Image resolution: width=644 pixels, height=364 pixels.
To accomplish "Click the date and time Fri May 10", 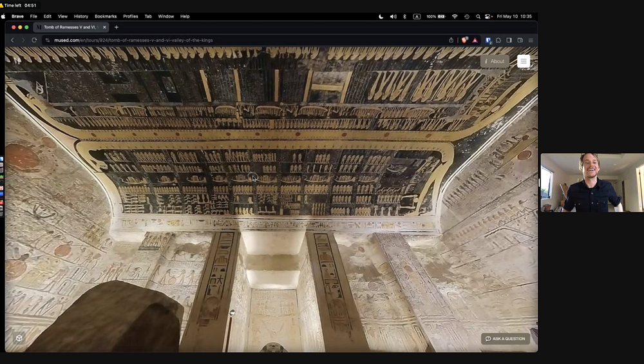I will [514, 17].
